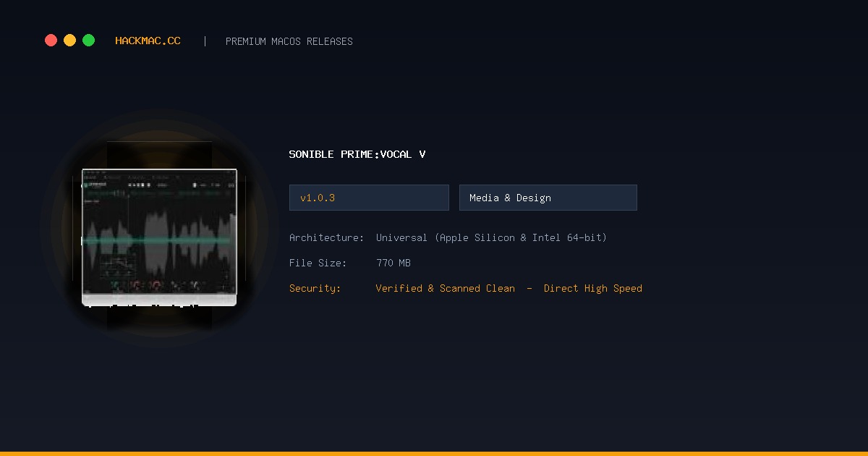Click the 'Security:' label
Screen dimensions: 868x456
(x=315, y=288)
